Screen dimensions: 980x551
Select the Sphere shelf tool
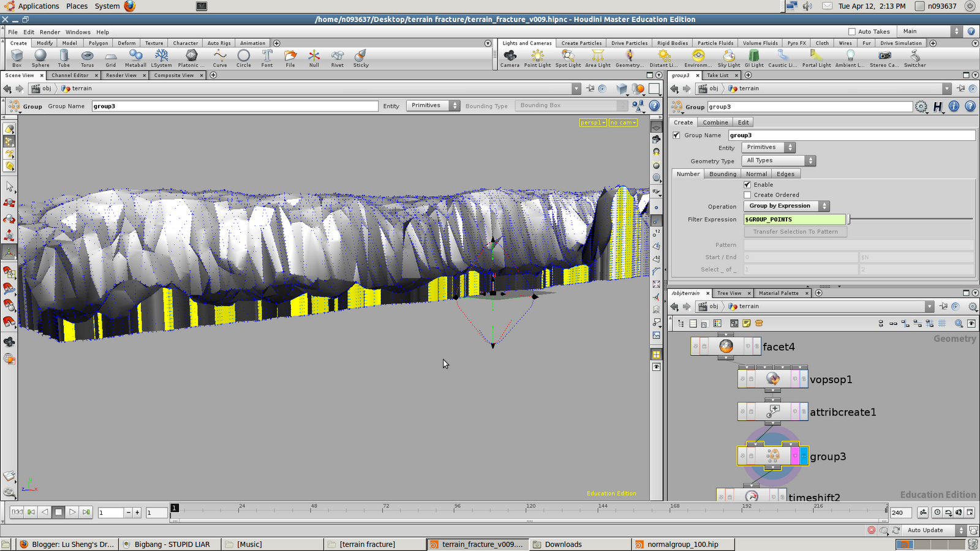pos(40,58)
